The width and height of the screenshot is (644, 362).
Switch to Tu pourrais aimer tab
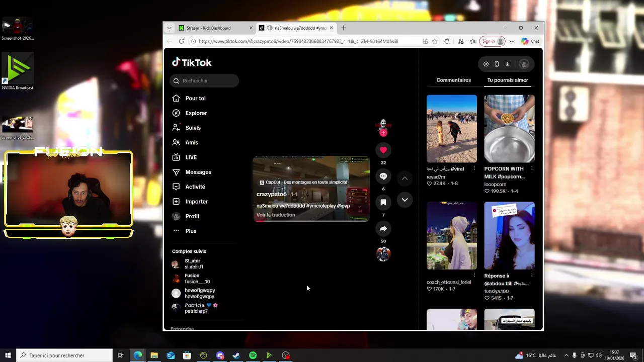click(508, 80)
